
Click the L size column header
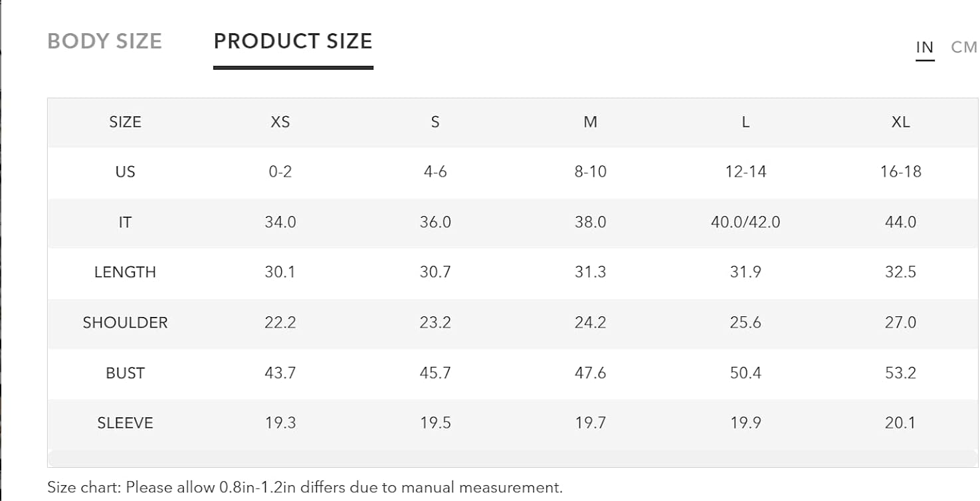(745, 122)
